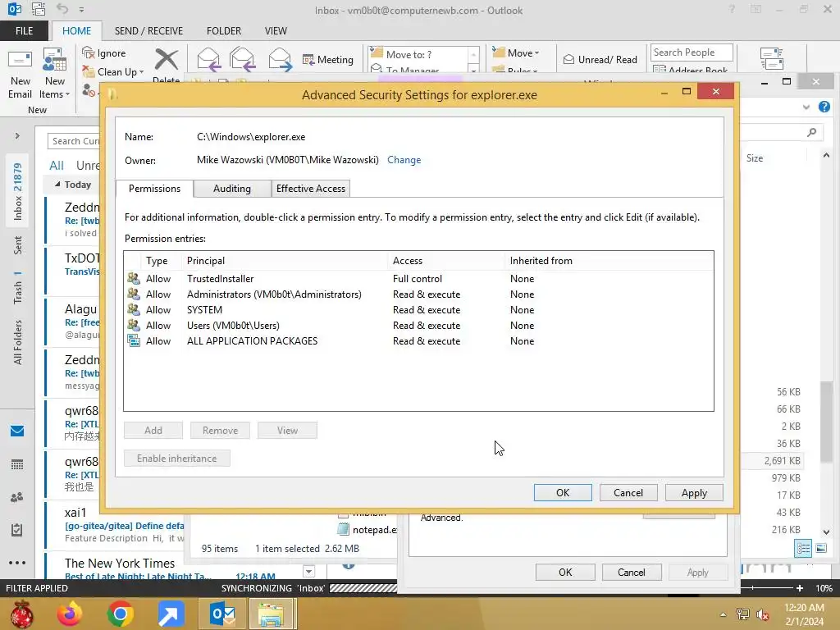
Task: Open the Trash folder in the sidebar
Action: [18, 287]
